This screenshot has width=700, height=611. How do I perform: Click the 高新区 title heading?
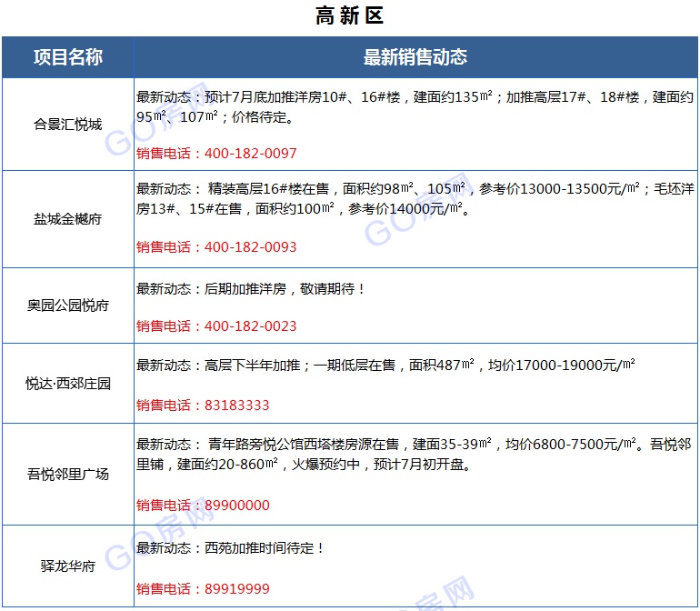(349, 15)
